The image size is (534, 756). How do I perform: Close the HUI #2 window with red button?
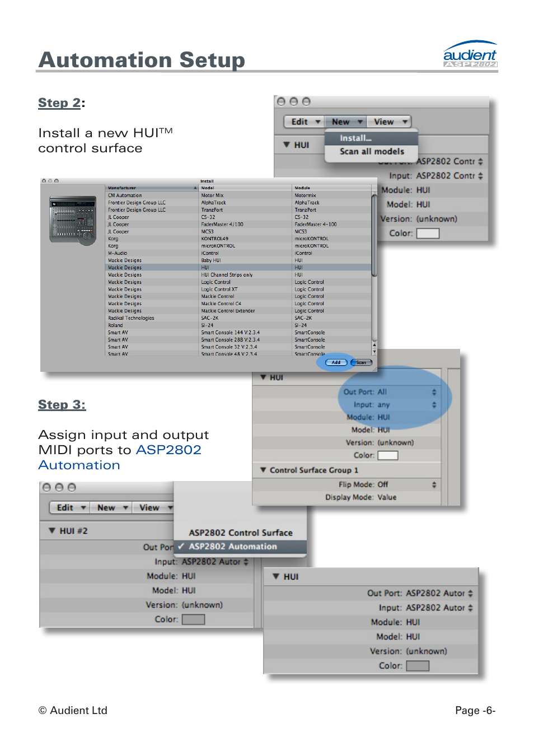pos(46,487)
